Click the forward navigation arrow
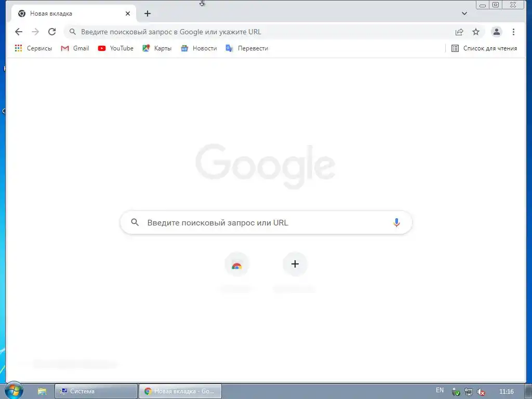532x399 pixels. click(35, 32)
